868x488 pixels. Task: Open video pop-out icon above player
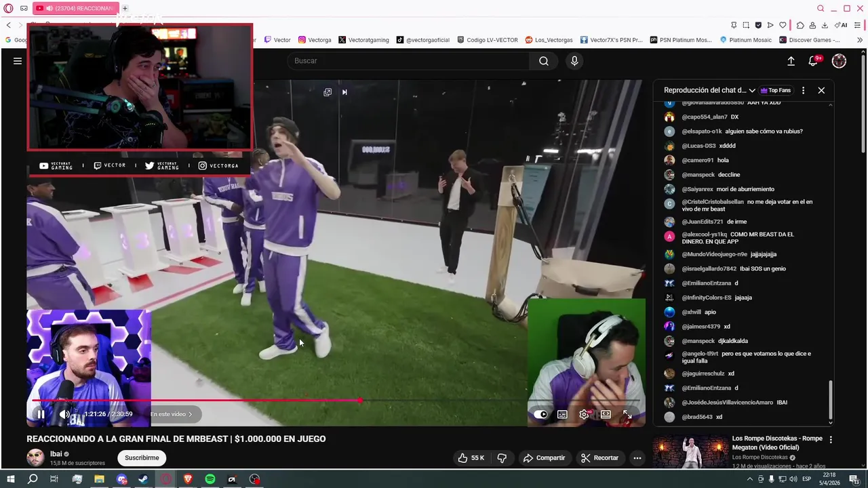tap(328, 92)
